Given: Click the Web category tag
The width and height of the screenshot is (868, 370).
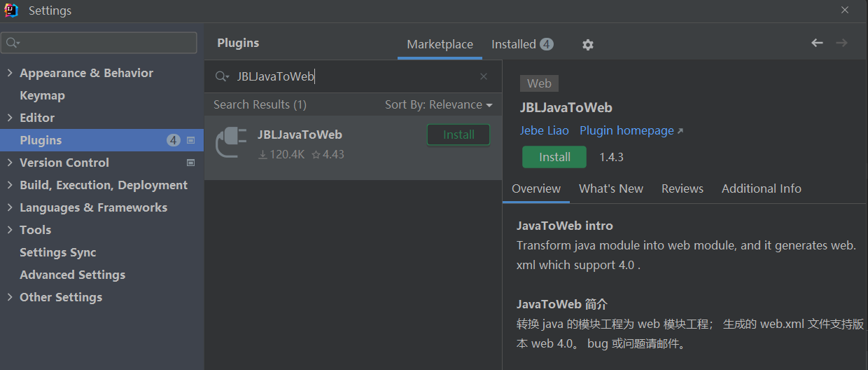Looking at the screenshot, I should [539, 83].
